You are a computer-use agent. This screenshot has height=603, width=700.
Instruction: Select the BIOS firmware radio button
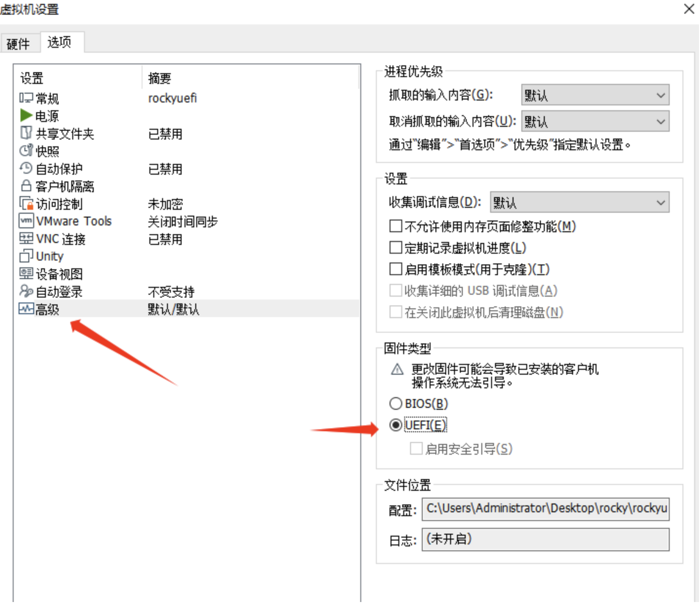(x=396, y=404)
